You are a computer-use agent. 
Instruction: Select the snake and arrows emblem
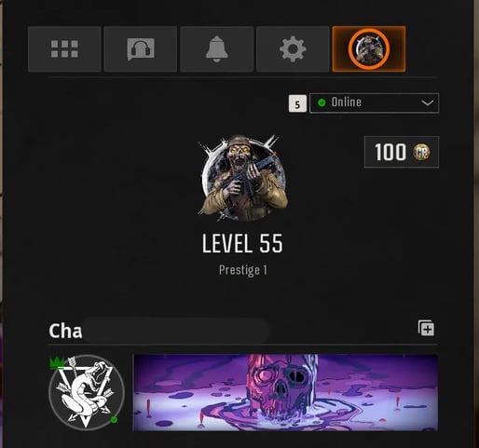(x=87, y=392)
